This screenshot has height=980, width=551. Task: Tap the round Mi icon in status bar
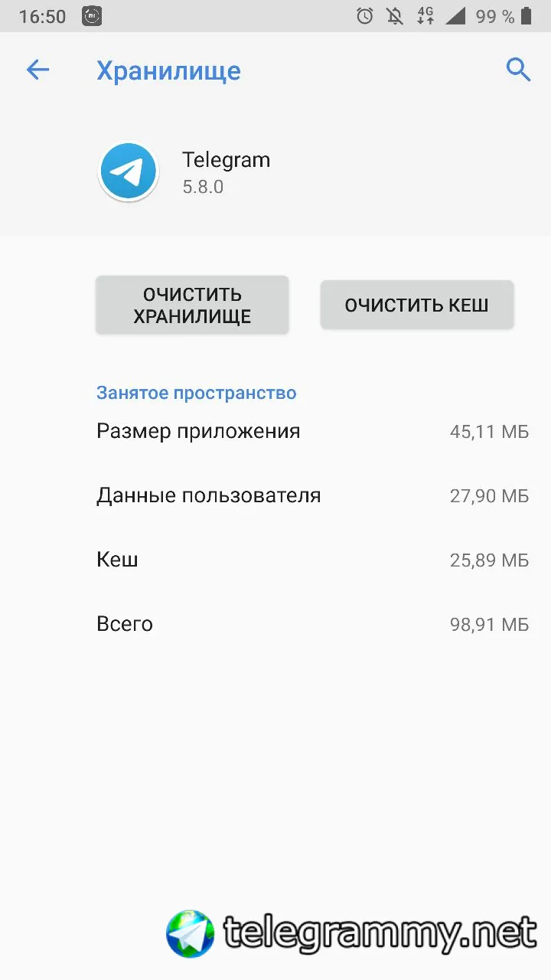pos(92,16)
